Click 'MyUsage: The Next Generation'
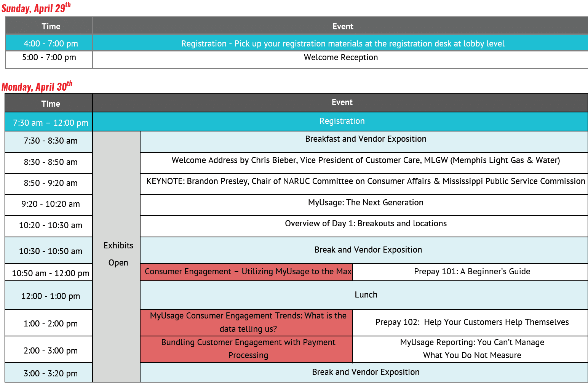This screenshot has width=588, height=384. coord(364,205)
